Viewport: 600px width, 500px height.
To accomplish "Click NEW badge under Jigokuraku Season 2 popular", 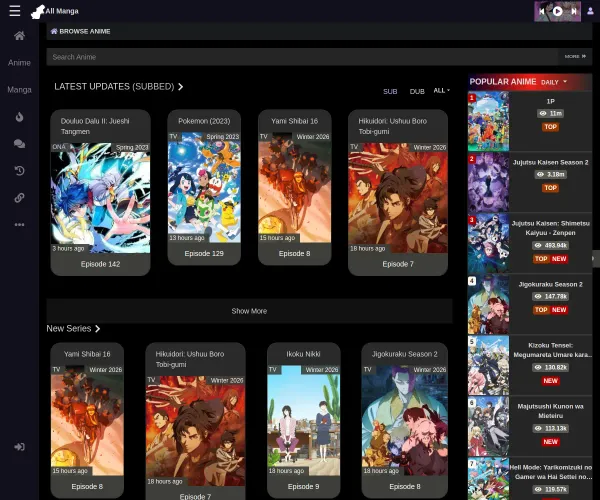I will [x=559, y=310].
